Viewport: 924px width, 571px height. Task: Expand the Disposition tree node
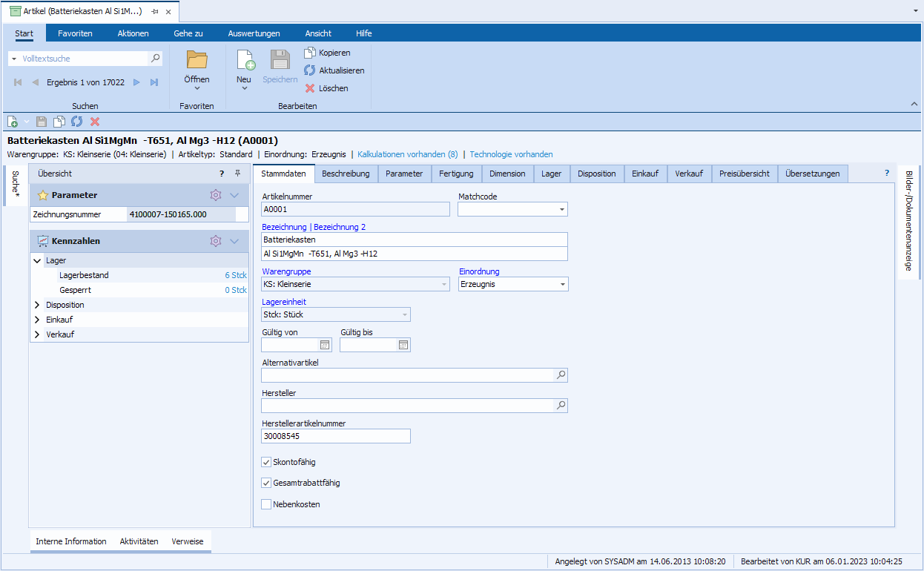point(37,305)
